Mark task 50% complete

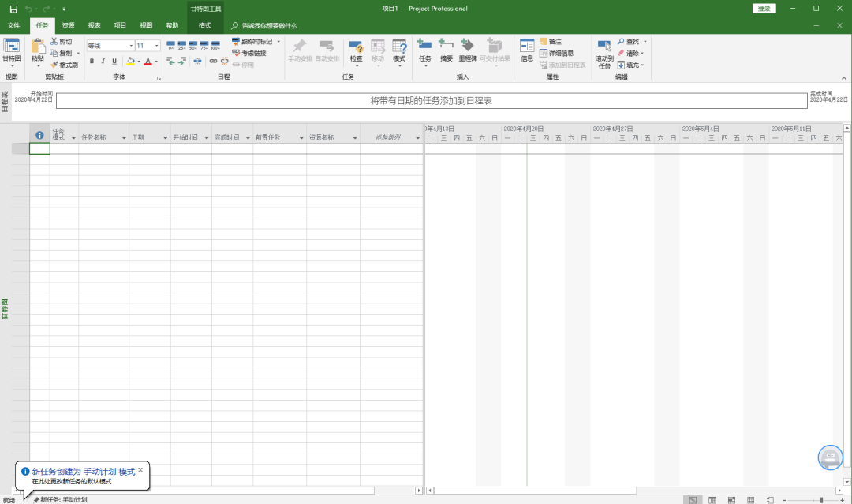(193, 45)
